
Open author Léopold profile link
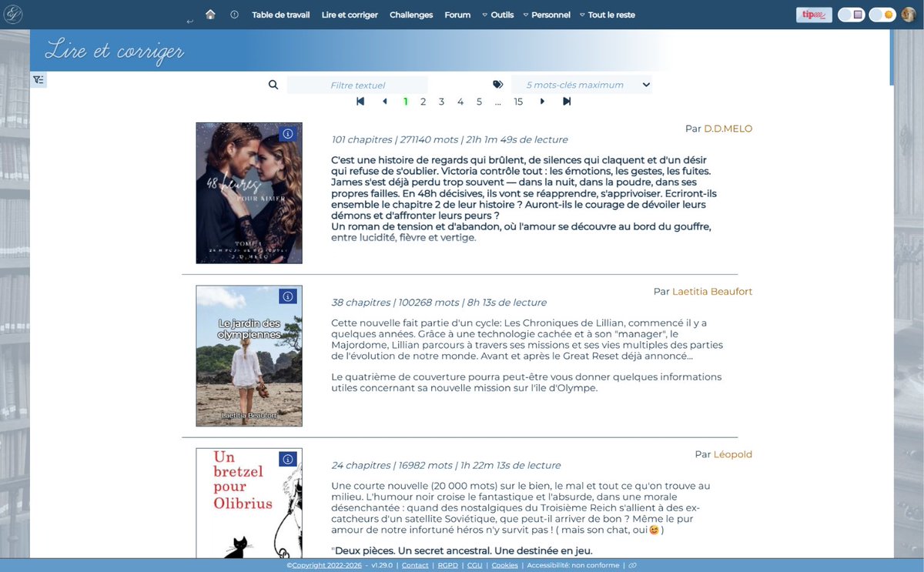click(733, 454)
